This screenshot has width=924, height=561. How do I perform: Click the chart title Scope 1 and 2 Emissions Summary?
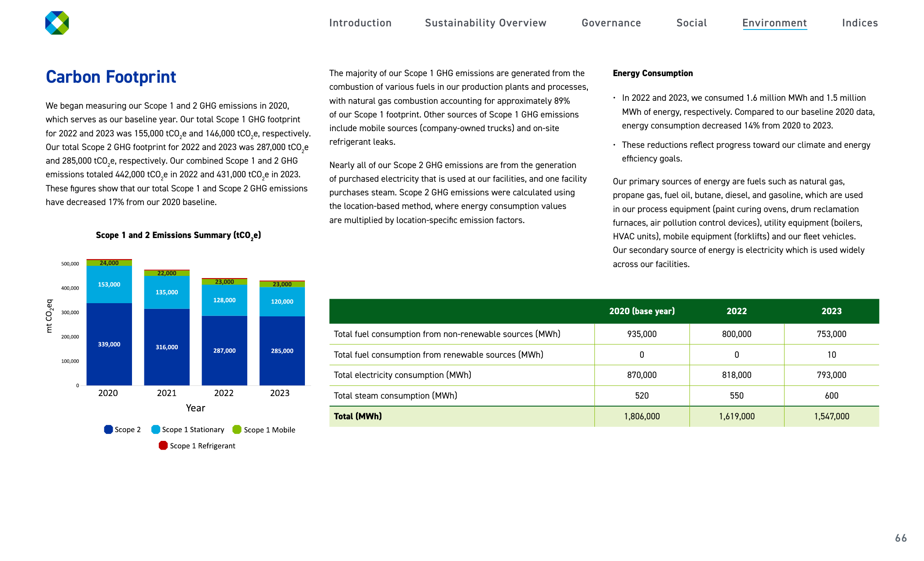point(179,235)
